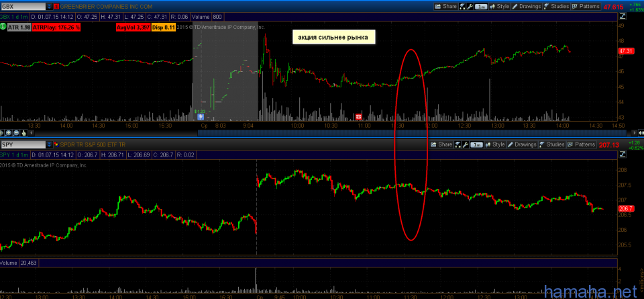This screenshot has width=644, height=299.
Task: Open the Studies menu in GBX chart
Action: pos(556,7)
